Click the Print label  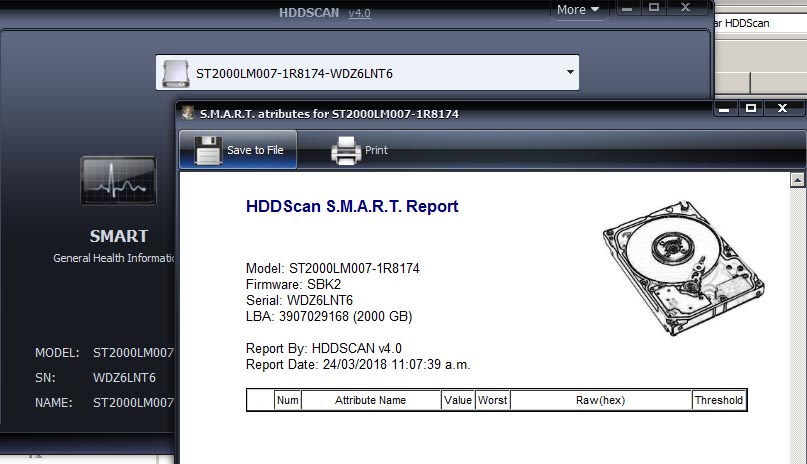point(376,150)
